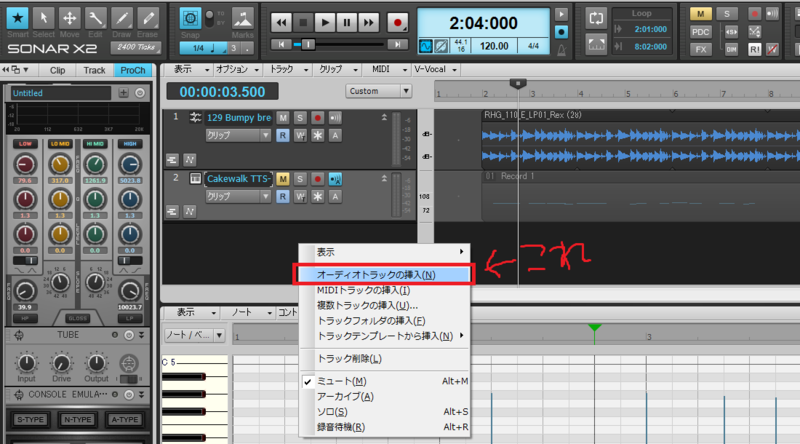
Task: Select N-TYPE console emulation
Action: tap(78, 420)
